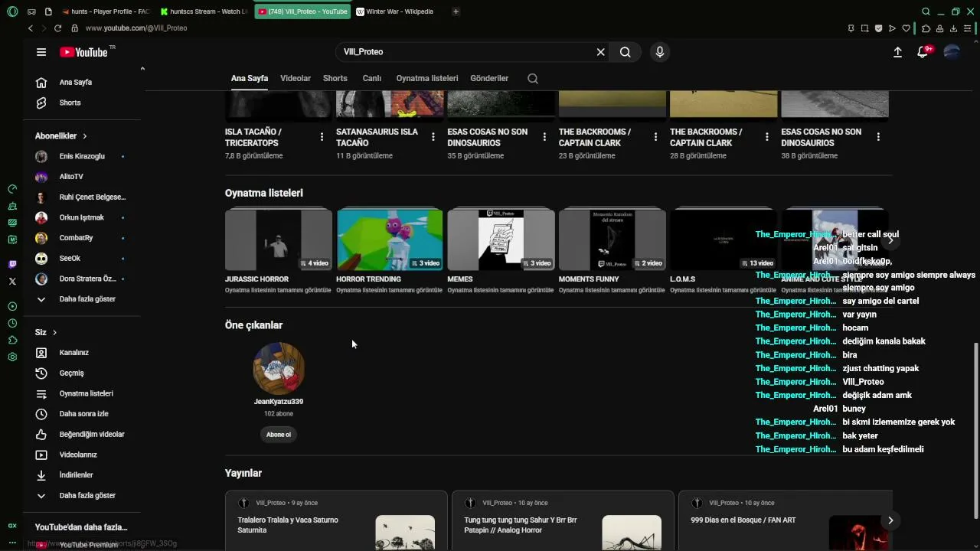
Task: Clear the VIII_Proteo search text
Action: (601, 52)
